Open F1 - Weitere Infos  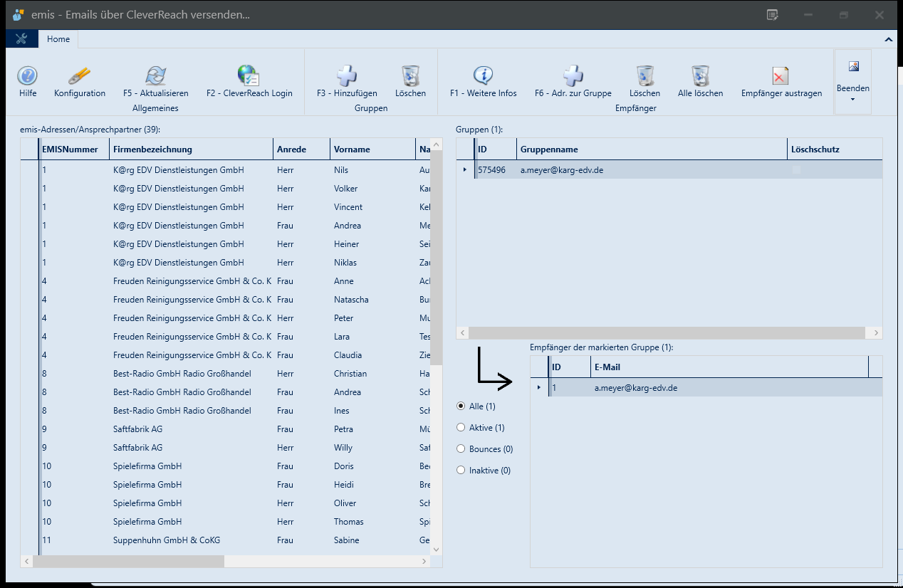pyautogui.click(x=484, y=75)
